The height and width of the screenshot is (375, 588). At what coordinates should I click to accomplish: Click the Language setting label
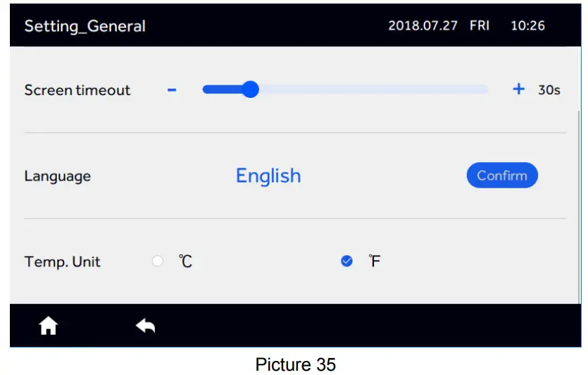(58, 176)
